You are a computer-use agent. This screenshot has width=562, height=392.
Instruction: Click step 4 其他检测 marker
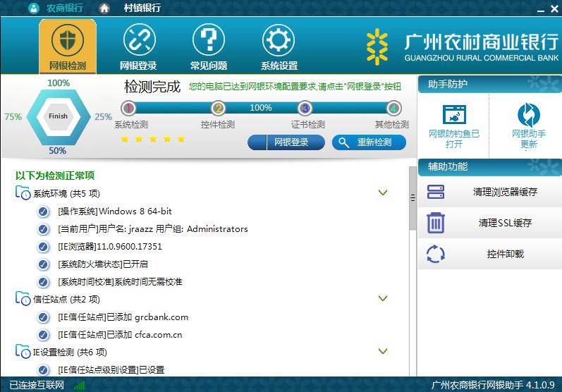click(393, 108)
